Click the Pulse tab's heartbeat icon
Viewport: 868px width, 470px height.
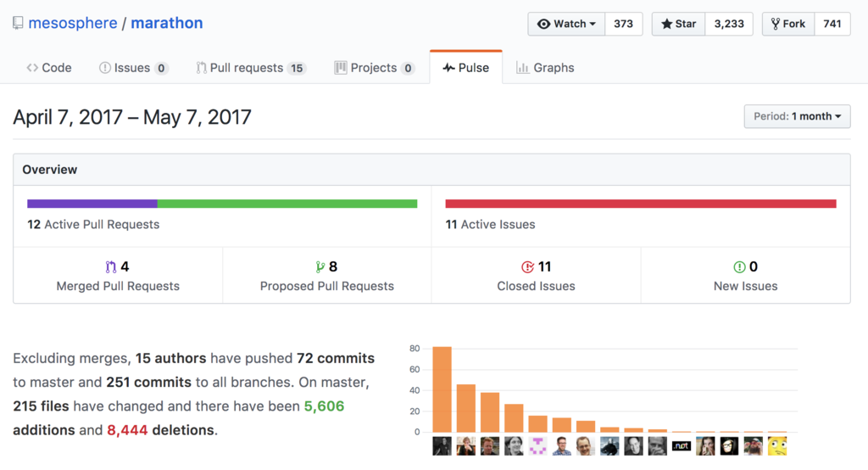click(448, 68)
